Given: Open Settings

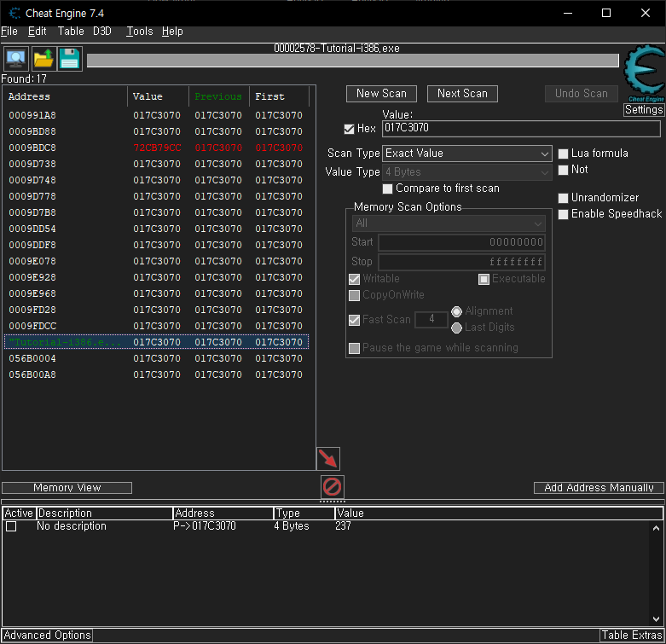Looking at the screenshot, I should tap(644, 110).
